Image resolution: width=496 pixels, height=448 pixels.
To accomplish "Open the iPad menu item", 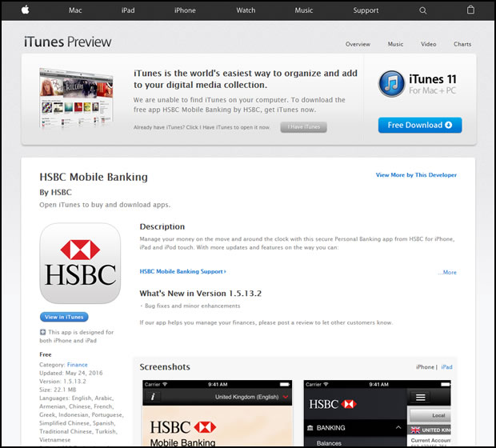I will coord(128,10).
